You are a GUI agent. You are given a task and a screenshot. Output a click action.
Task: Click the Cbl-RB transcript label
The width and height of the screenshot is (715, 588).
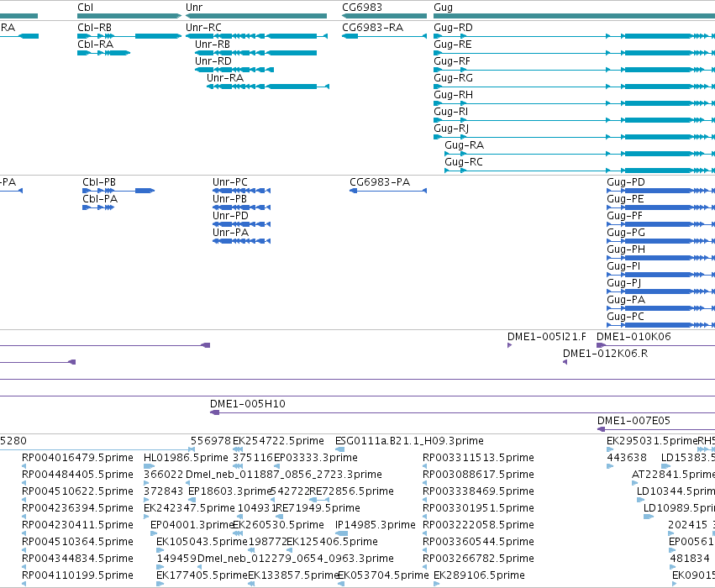[94, 28]
